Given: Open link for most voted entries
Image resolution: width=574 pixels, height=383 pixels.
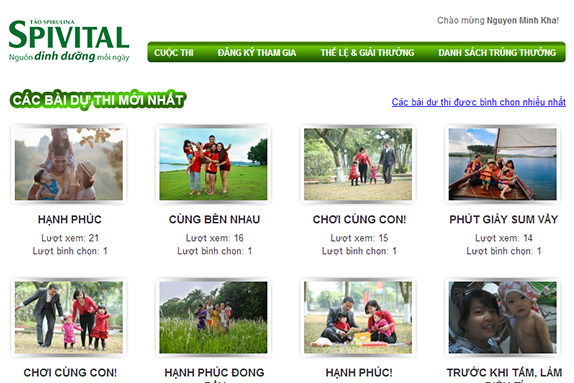Looking at the screenshot, I should pos(478,102).
